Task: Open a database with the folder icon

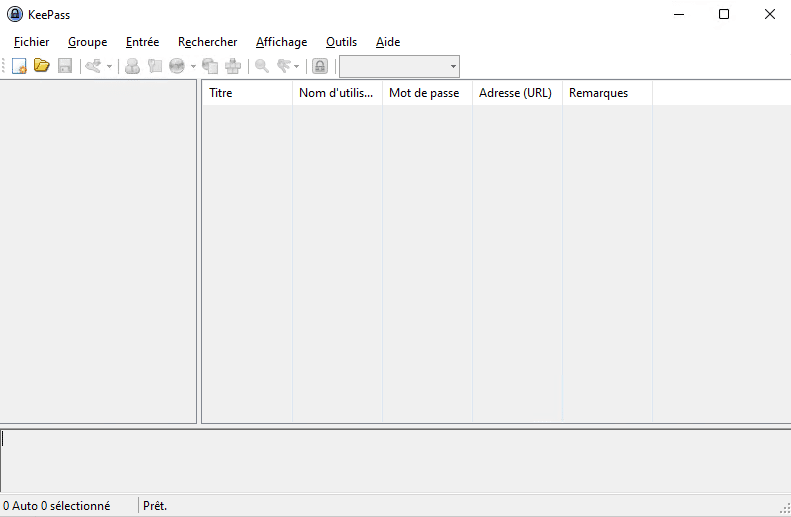Action: pyautogui.click(x=42, y=66)
